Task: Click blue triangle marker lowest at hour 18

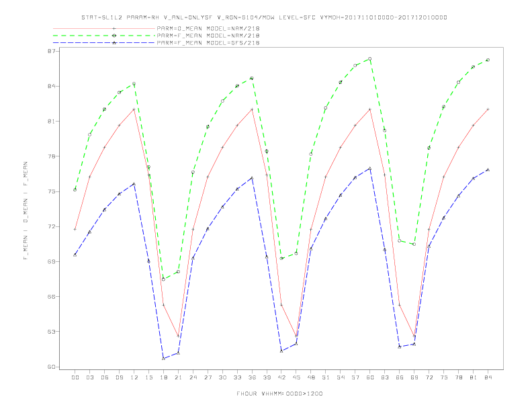Action: [163, 358]
